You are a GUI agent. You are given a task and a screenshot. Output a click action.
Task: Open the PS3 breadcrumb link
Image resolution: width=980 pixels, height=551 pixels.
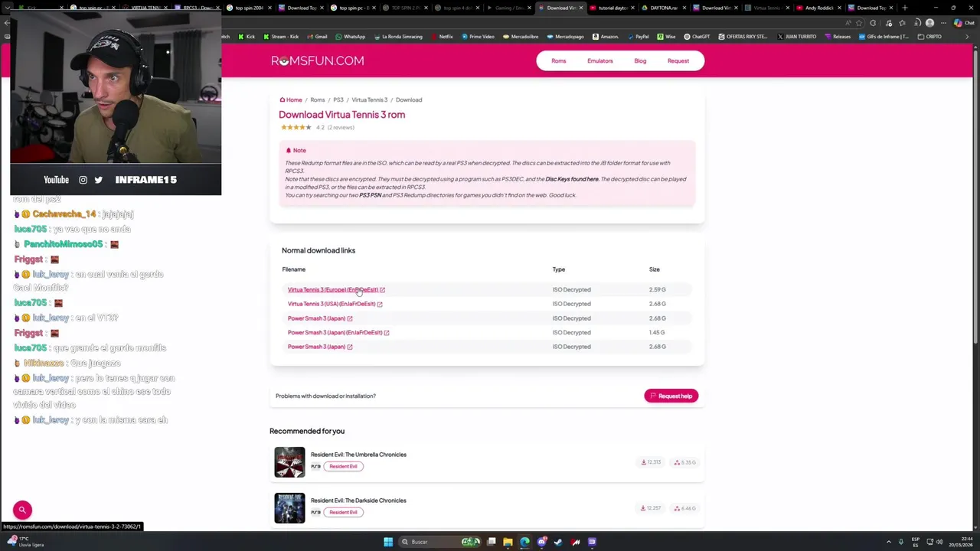(x=338, y=99)
